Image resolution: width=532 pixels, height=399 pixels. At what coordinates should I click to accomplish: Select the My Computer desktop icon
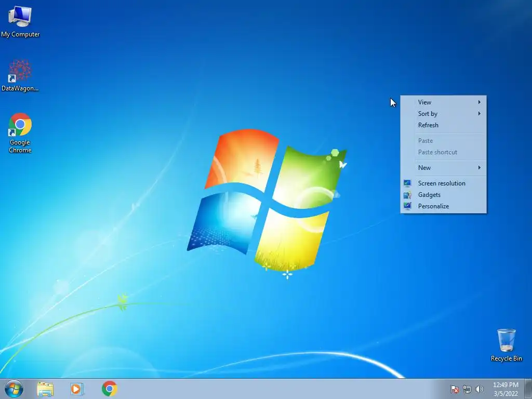click(20, 22)
